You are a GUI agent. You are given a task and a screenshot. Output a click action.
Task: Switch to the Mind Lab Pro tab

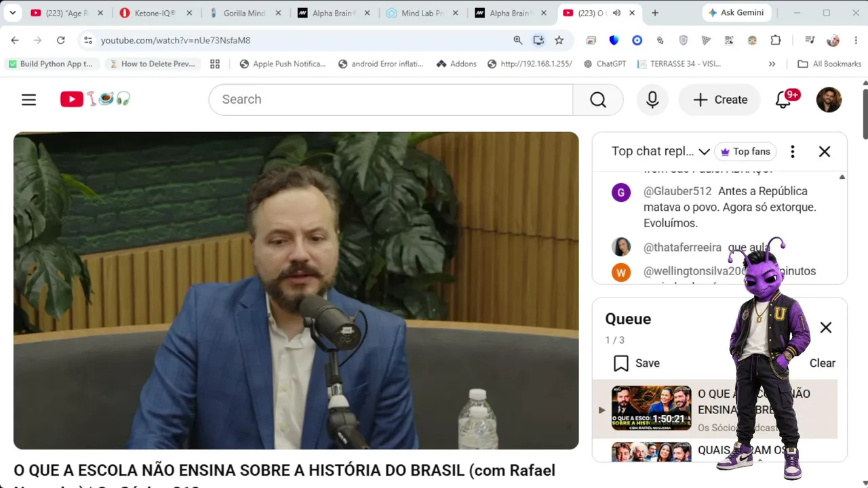pos(422,13)
